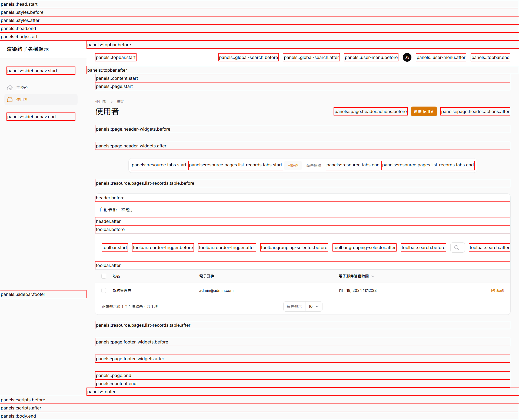Click the toolbar.reorder-trigger.before hook label
Viewport: 519px width, 420px height.
coord(163,247)
